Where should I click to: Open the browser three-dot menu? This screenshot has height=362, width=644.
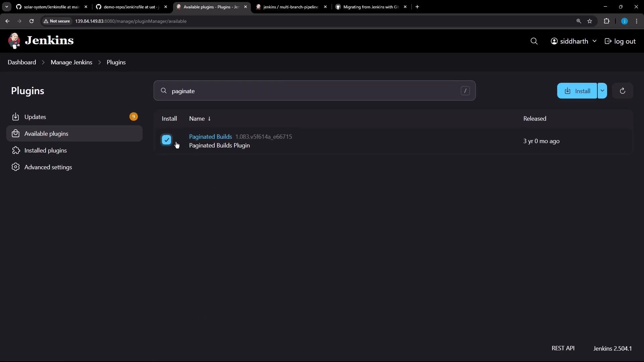coord(637,21)
